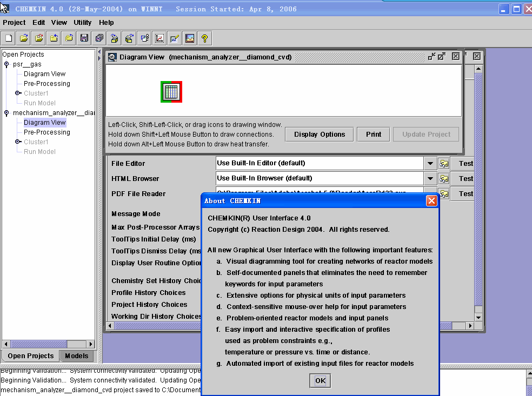
Task: Select highlighted Diagram View under mechanism_analyzer
Action: (44, 123)
